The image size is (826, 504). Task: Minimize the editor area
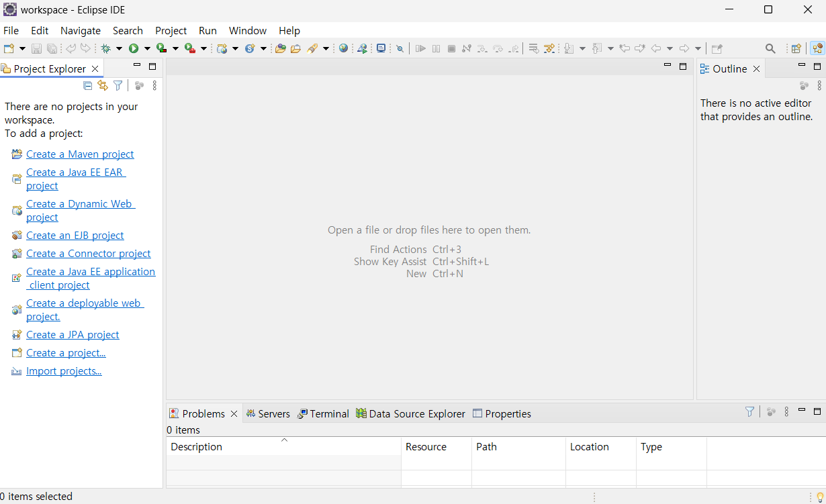pyautogui.click(x=668, y=66)
